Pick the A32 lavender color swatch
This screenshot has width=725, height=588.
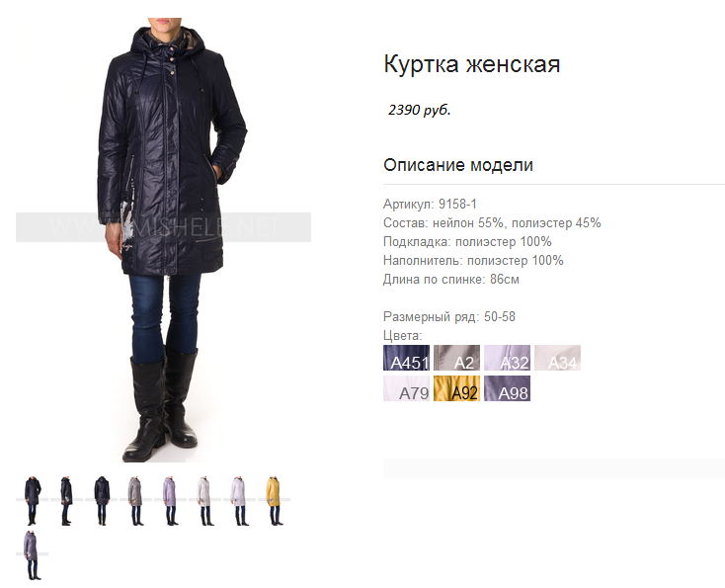[507, 358]
